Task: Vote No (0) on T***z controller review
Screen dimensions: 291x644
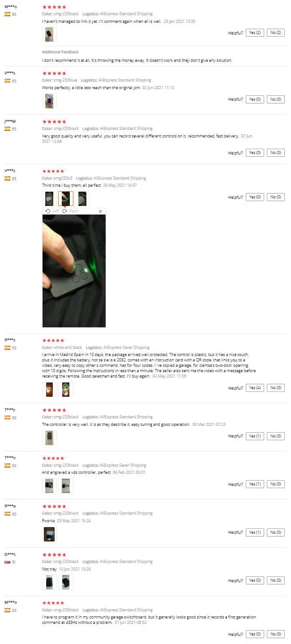Action: click(x=276, y=436)
